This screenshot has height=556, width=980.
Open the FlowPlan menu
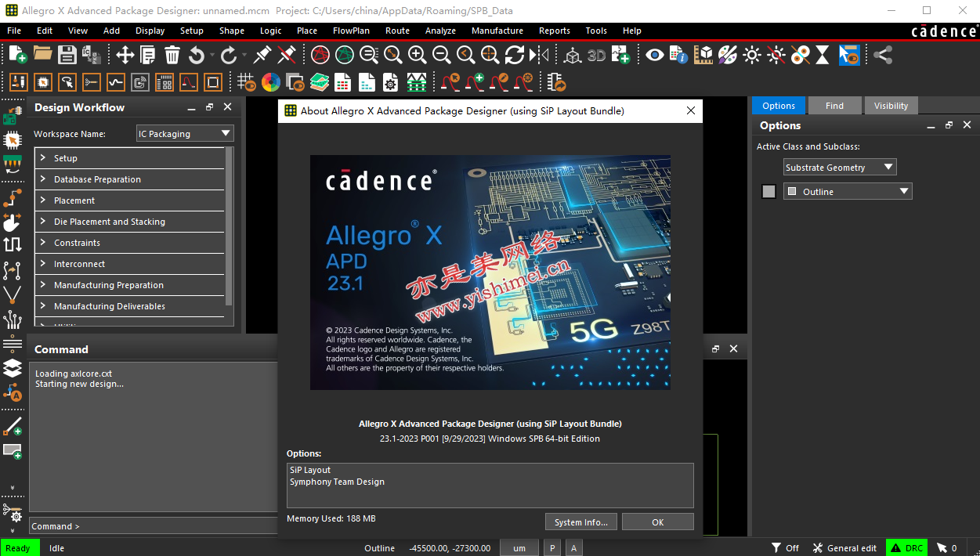pos(351,31)
